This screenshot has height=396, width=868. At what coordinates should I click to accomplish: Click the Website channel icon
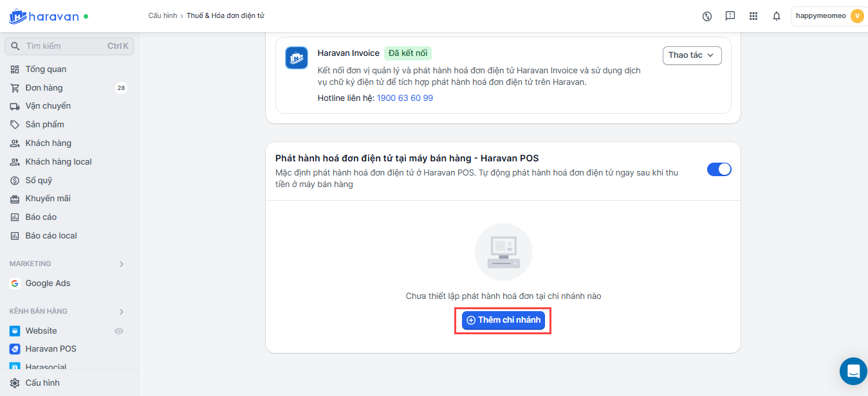15,331
